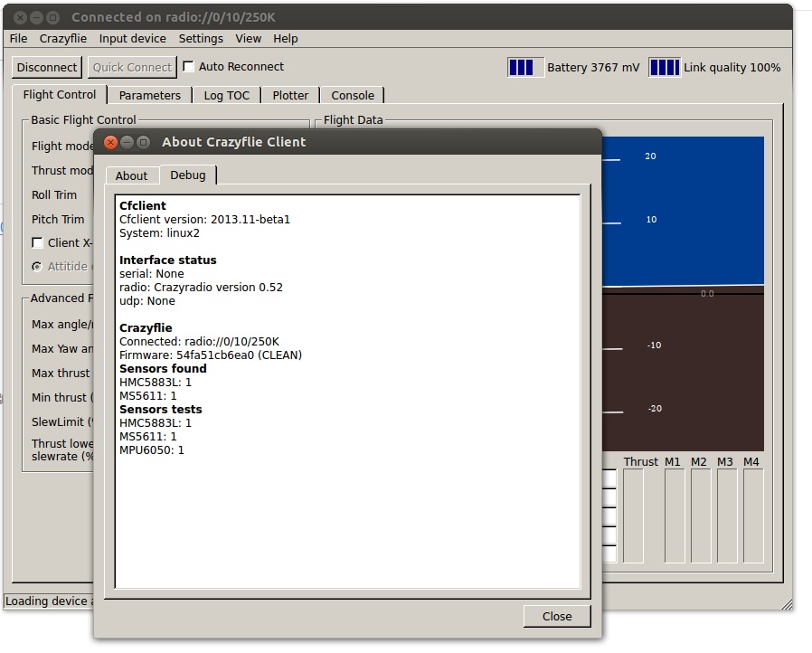Open the Console tab

[x=353, y=95]
